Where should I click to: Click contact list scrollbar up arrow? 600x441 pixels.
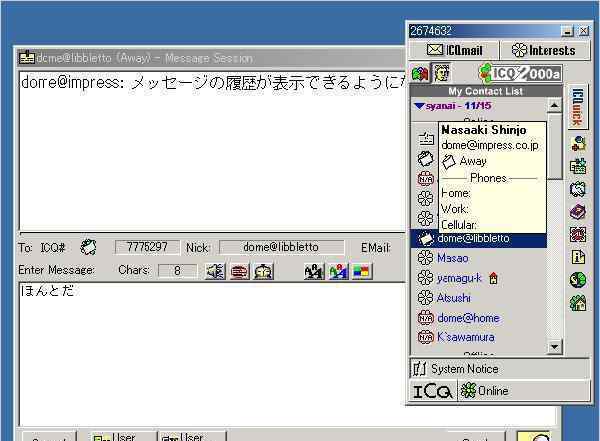click(554, 105)
